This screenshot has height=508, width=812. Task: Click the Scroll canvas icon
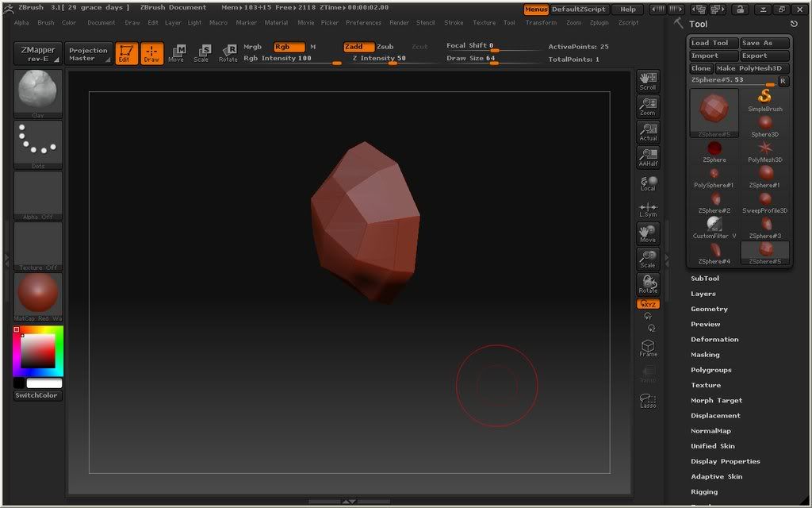[648, 81]
